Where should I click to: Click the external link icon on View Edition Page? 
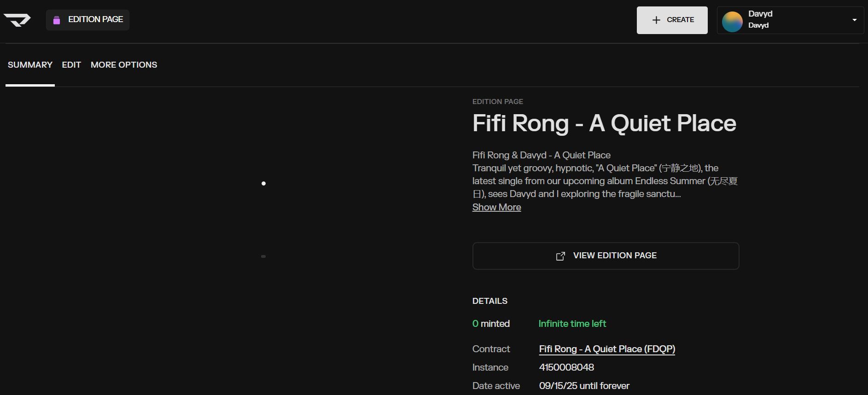pos(560,256)
